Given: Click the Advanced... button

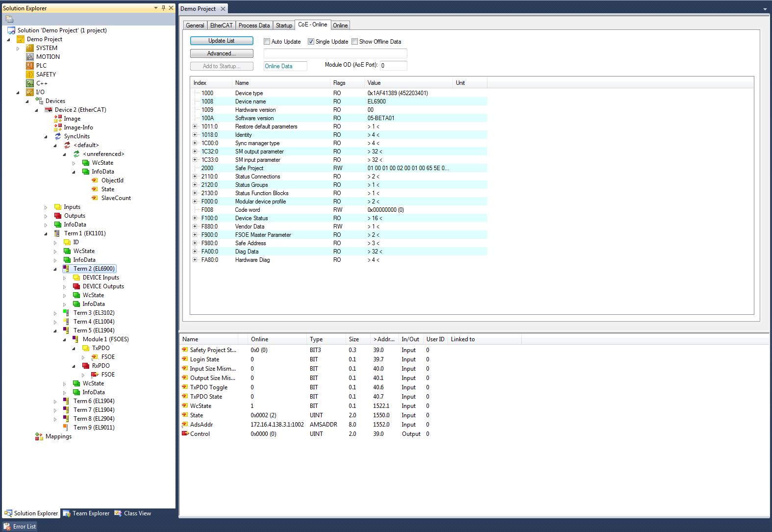Looking at the screenshot, I should coord(222,53).
